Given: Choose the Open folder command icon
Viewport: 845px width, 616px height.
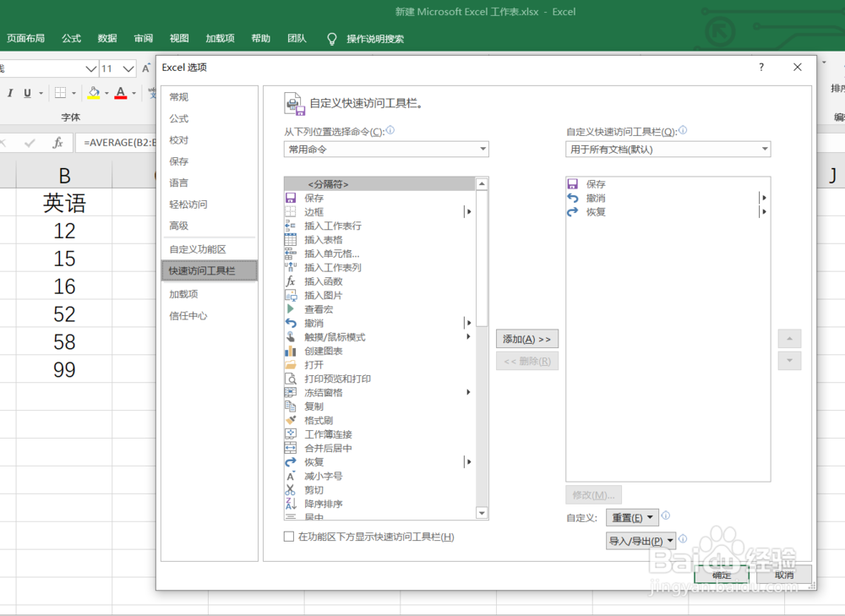Looking at the screenshot, I should tap(291, 365).
